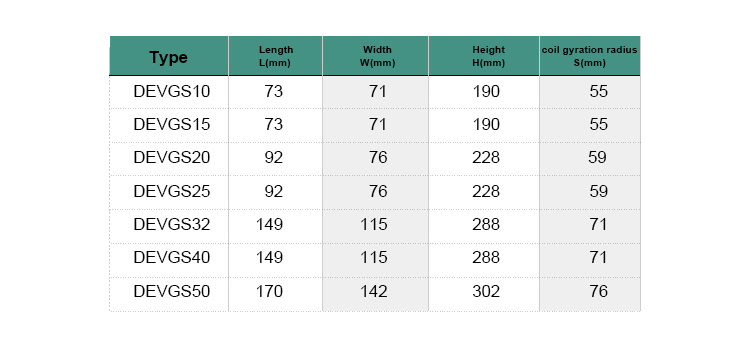
Task: Click height 190 in DEVGS10 row
Action: click(486, 91)
